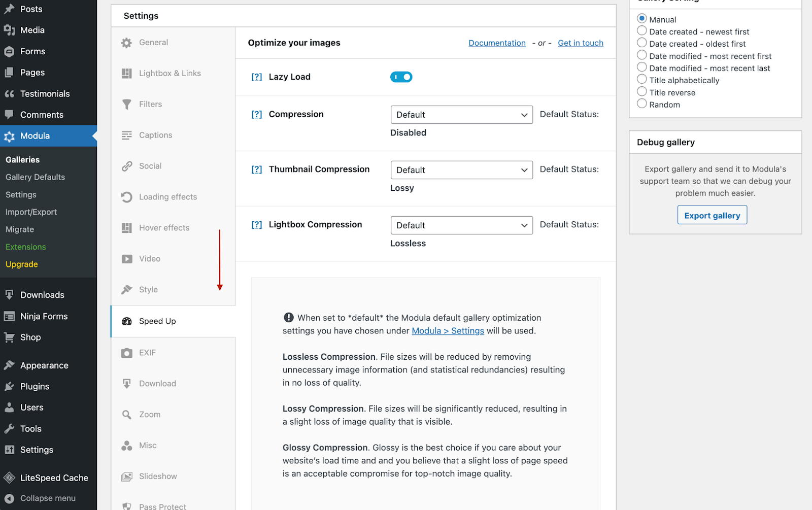This screenshot has height=510, width=812.
Task: Click the help icon beside Lazy Load
Action: pos(257,77)
